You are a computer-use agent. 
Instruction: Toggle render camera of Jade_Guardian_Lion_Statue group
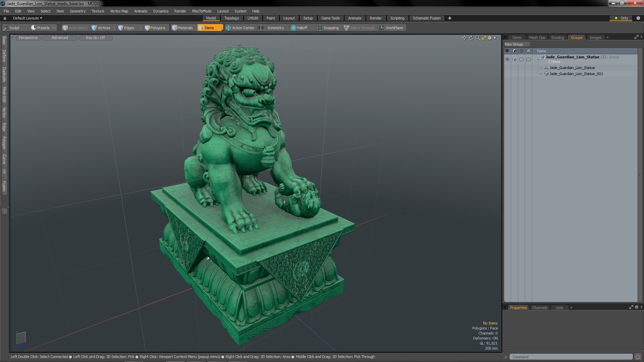coord(515,59)
